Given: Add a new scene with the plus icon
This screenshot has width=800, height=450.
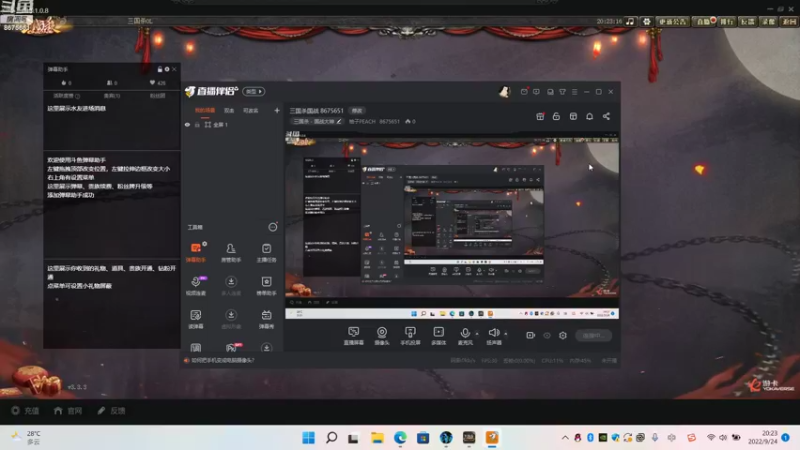Looking at the screenshot, I should [x=277, y=110].
